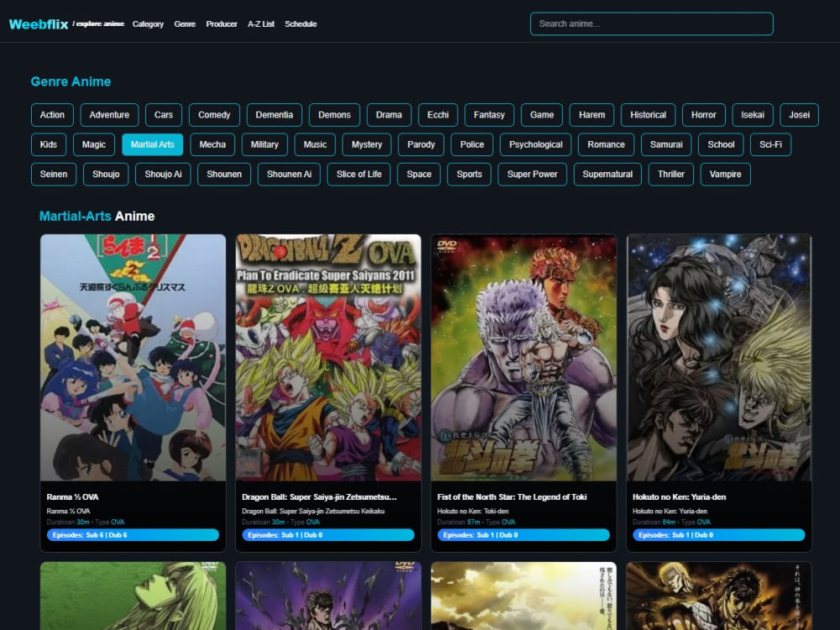Select the Fantasy genre button
Screen dimensions: 840x630
tap(489, 114)
